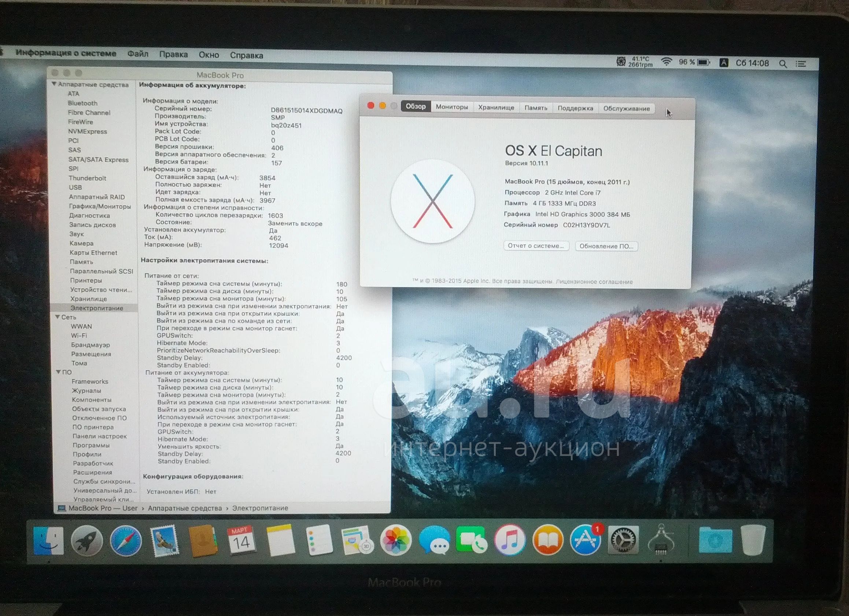This screenshot has height=616, width=849.
Task: Click Отчет о системе button
Action: pyautogui.click(x=536, y=246)
